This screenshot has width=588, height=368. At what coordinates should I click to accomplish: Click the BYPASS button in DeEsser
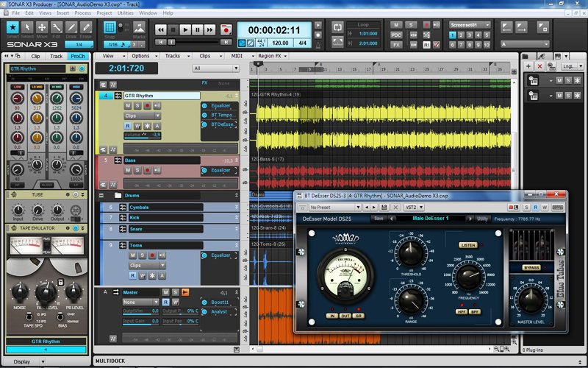(x=531, y=268)
